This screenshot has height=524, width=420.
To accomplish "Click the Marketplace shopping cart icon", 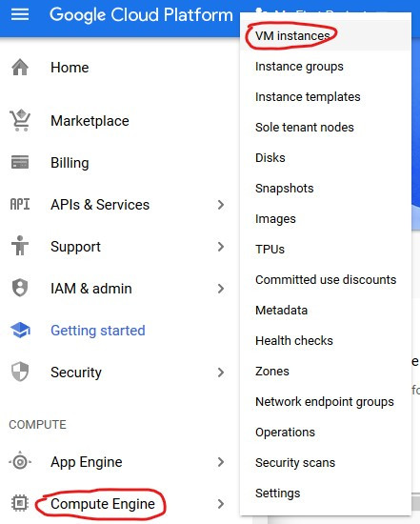I will (20, 120).
